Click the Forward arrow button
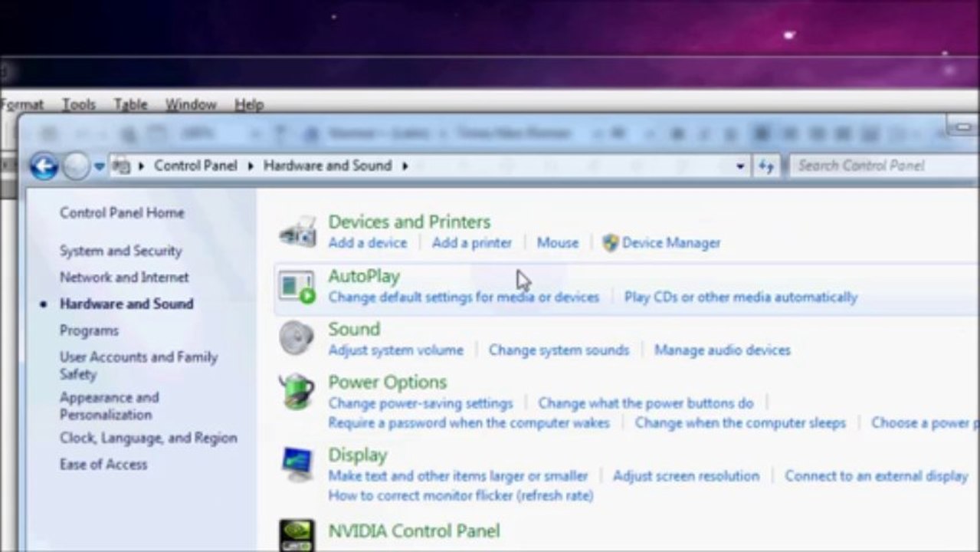The width and height of the screenshot is (980, 552). pos(76,166)
